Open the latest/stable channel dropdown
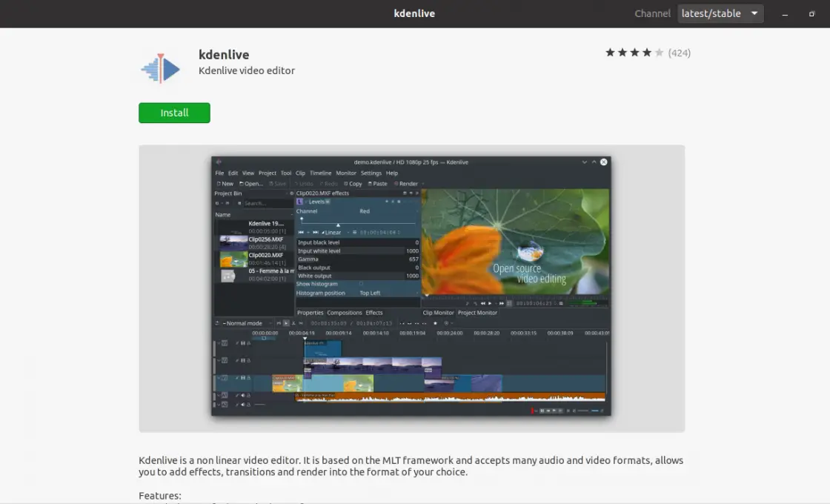 pos(720,14)
